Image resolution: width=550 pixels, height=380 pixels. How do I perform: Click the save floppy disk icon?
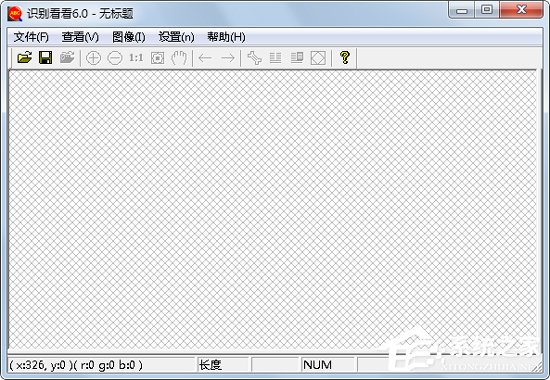pyautogui.click(x=46, y=58)
